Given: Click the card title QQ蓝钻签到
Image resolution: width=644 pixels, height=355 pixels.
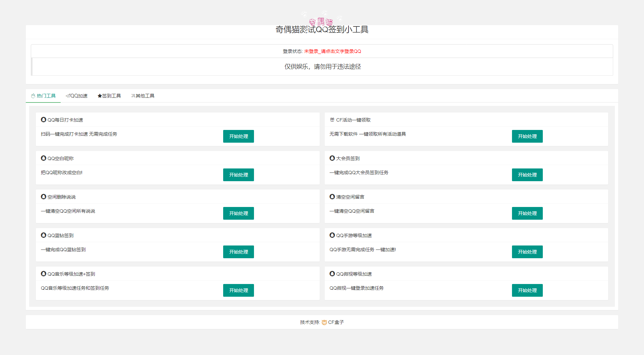Looking at the screenshot, I should [x=60, y=235].
